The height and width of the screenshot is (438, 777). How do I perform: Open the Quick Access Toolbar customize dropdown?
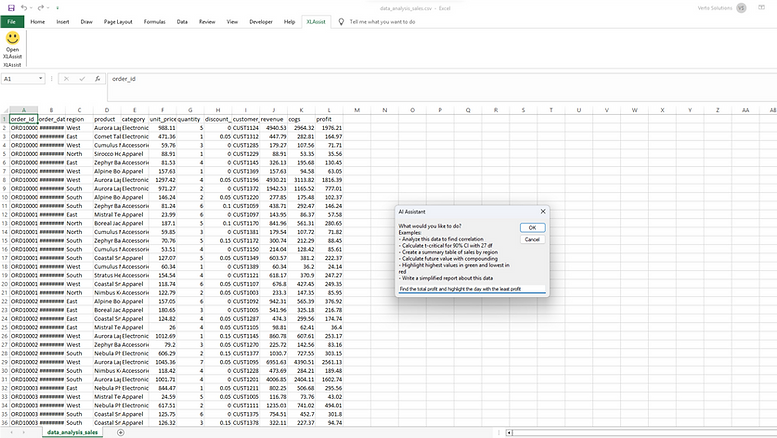point(57,8)
